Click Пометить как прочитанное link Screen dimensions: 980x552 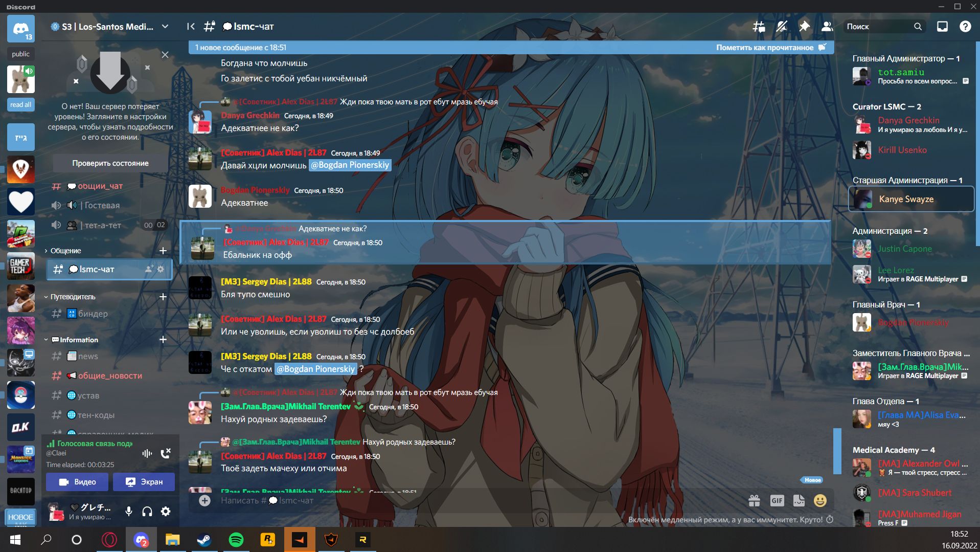tap(770, 48)
